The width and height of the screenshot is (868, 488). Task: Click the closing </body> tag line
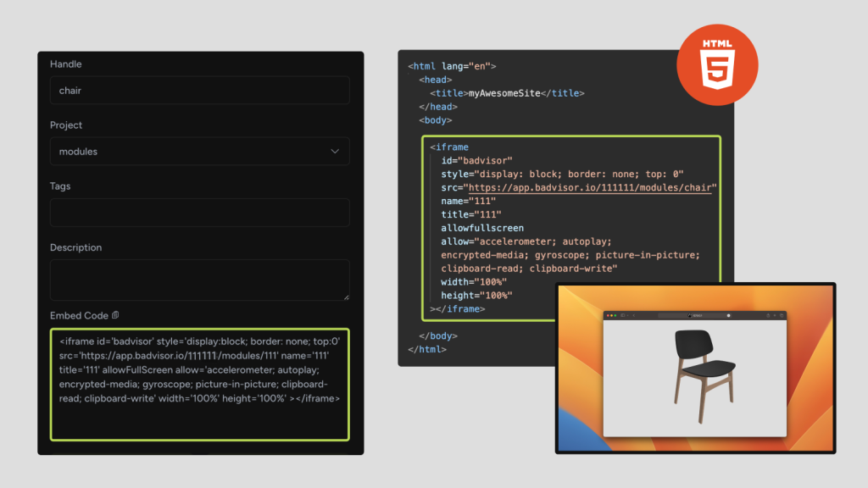pos(438,335)
